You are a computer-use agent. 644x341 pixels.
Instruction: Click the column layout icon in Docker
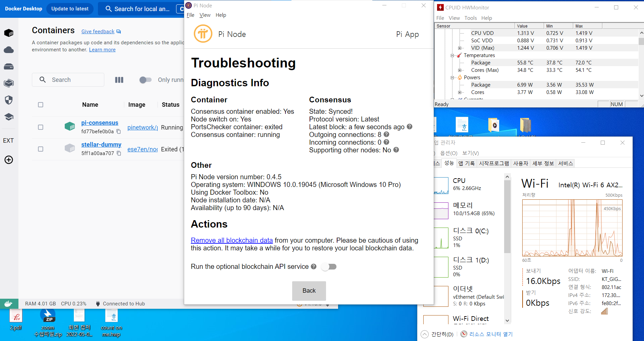[x=119, y=80]
